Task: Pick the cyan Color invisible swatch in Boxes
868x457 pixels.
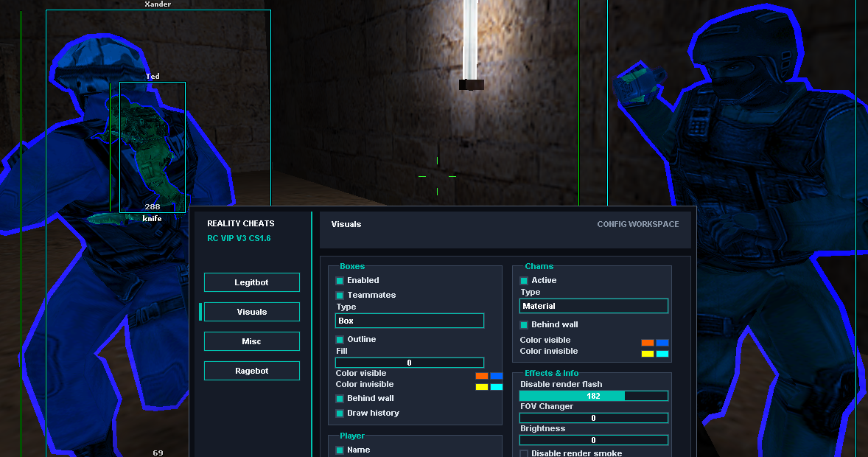Action: coord(497,387)
